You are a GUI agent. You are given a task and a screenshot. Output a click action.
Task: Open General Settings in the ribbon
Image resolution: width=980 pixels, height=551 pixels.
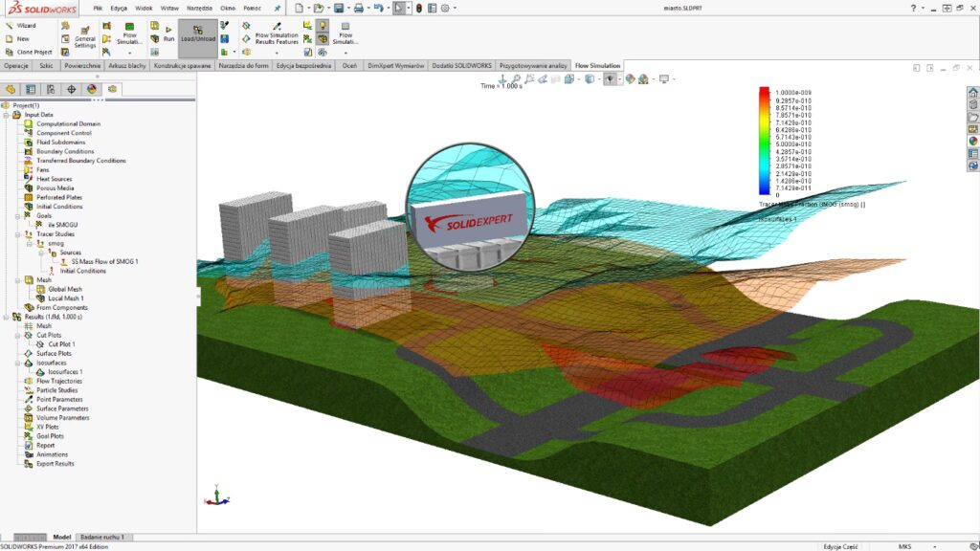pos(85,36)
